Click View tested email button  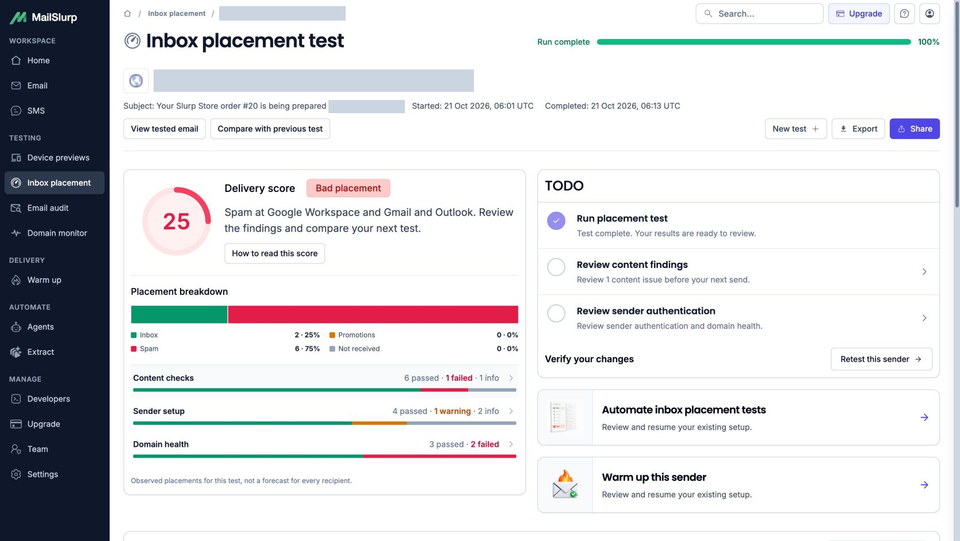coord(164,129)
